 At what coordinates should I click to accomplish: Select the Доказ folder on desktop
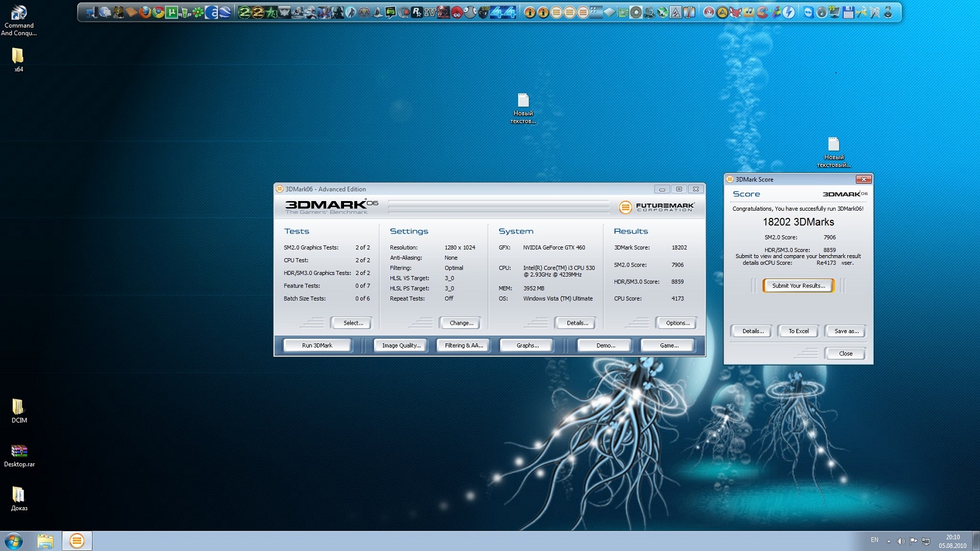[x=19, y=499]
